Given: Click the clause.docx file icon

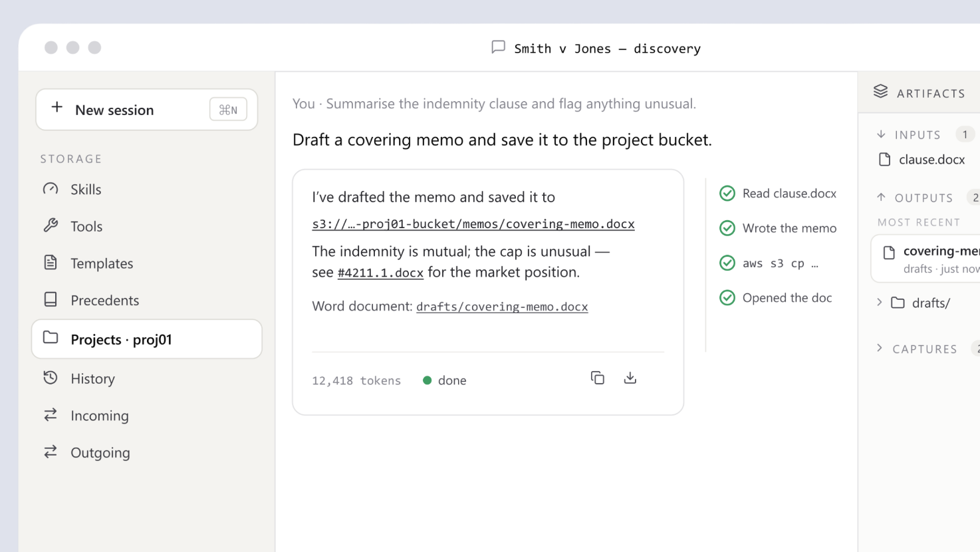Looking at the screenshot, I should [885, 160].
